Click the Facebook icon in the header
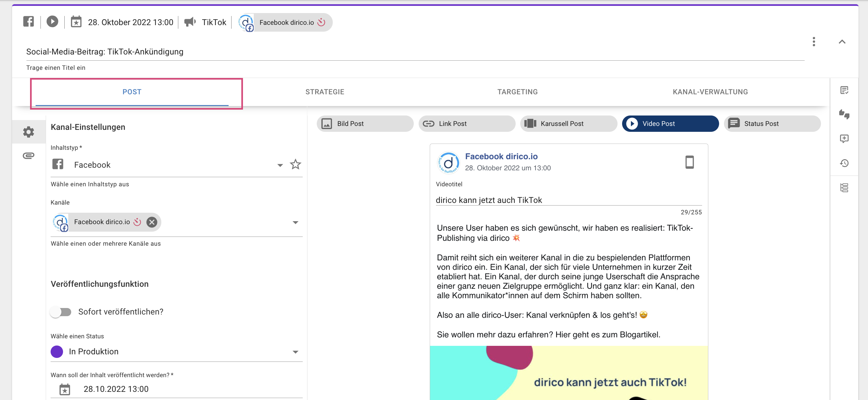This screenshot has height=400, width=868. point(29,22)
